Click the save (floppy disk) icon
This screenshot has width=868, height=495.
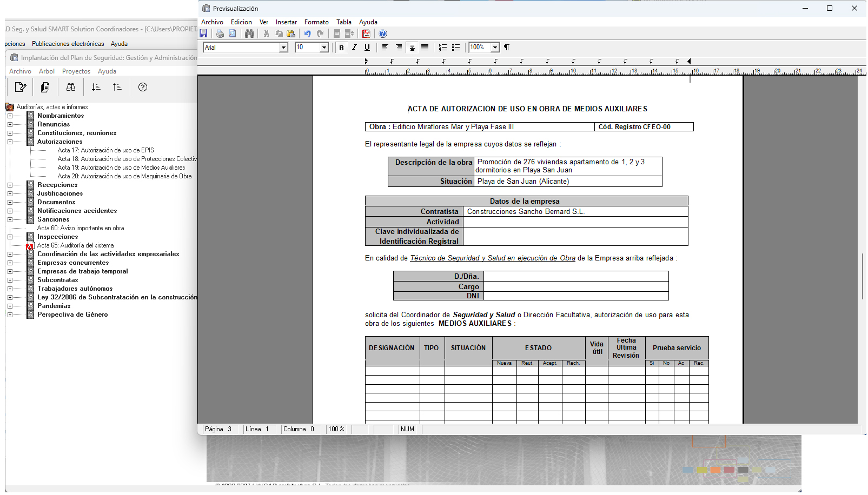click(x=204, y=34)
